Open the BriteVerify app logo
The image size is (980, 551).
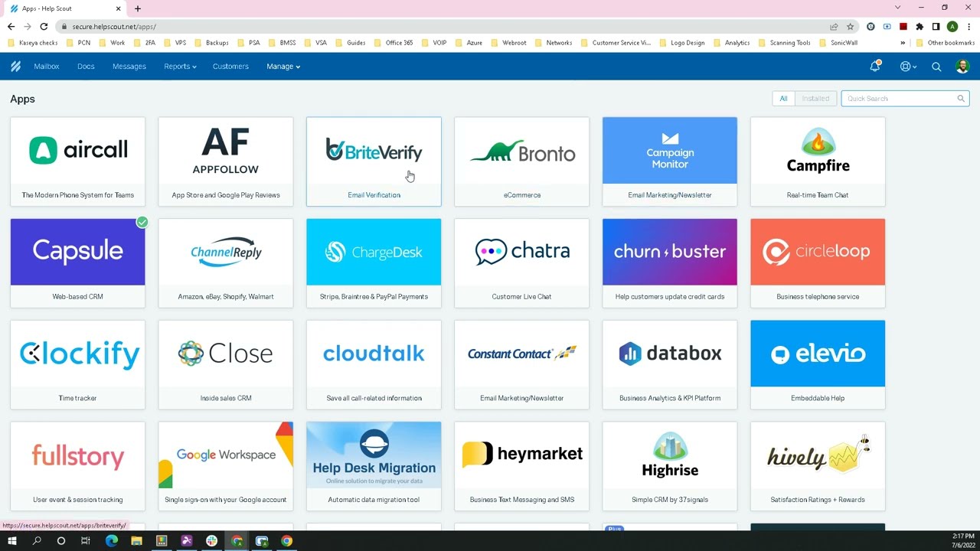pos(374,151)
